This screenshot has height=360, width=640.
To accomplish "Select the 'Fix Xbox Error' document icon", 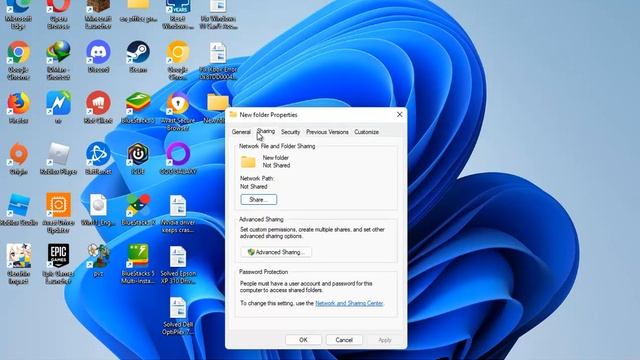I will coord(218,53).
